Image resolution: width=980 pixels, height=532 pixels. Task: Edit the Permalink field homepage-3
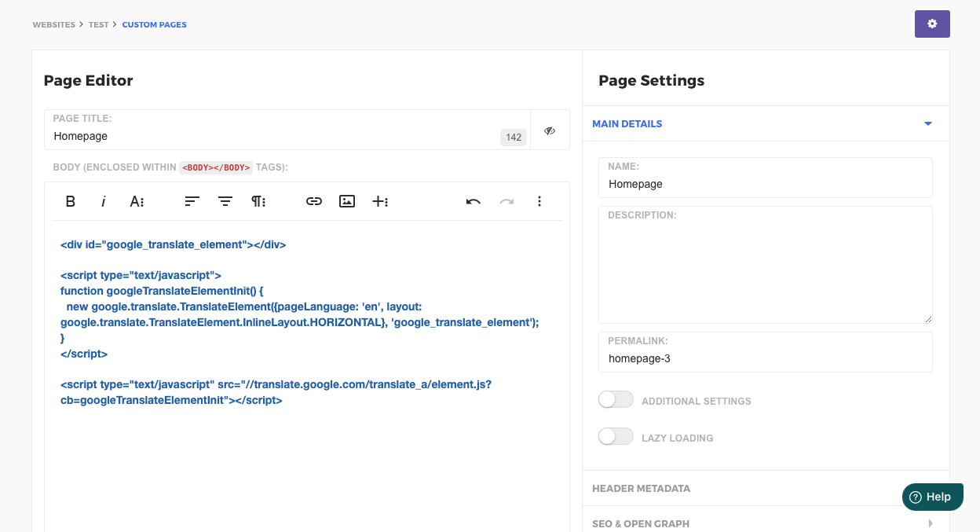[x=766, y=352]
